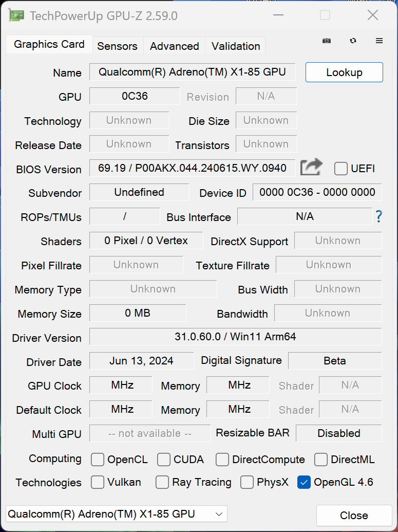Click the BIOS share/export arrow icon

[311, 168]
